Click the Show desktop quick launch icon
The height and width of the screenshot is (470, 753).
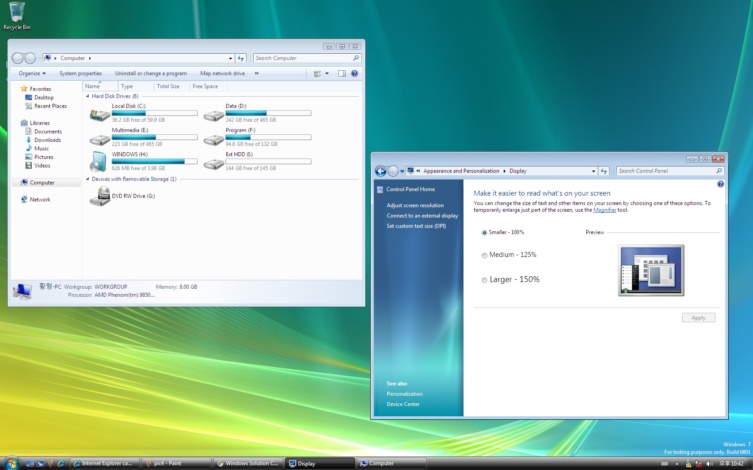tap(30, 463)
